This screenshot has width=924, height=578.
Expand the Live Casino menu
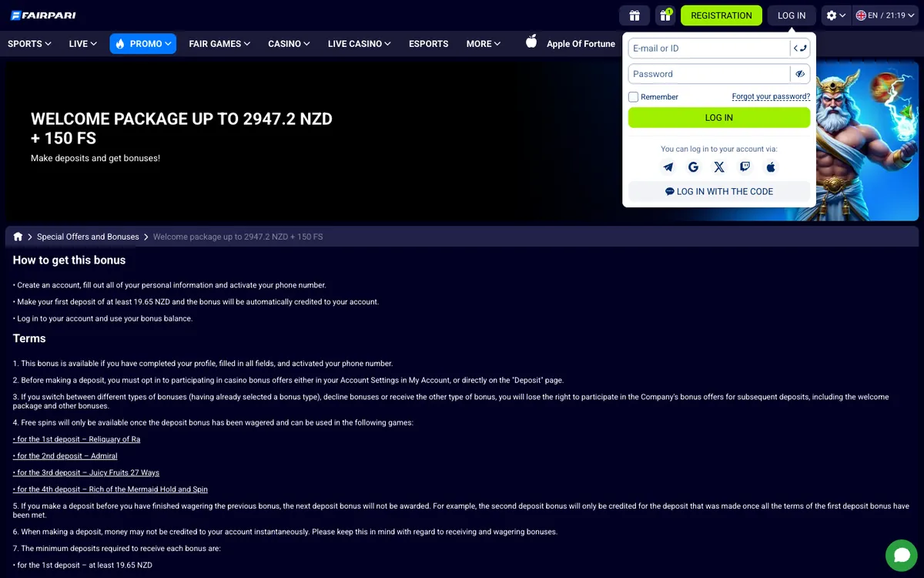pos(360,44)
